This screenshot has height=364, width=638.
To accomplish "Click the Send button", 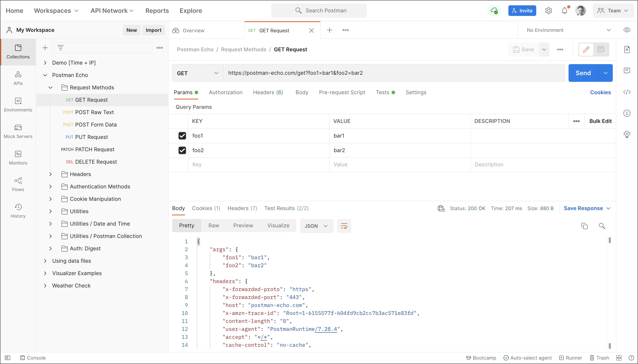I will tap(583, 73).
